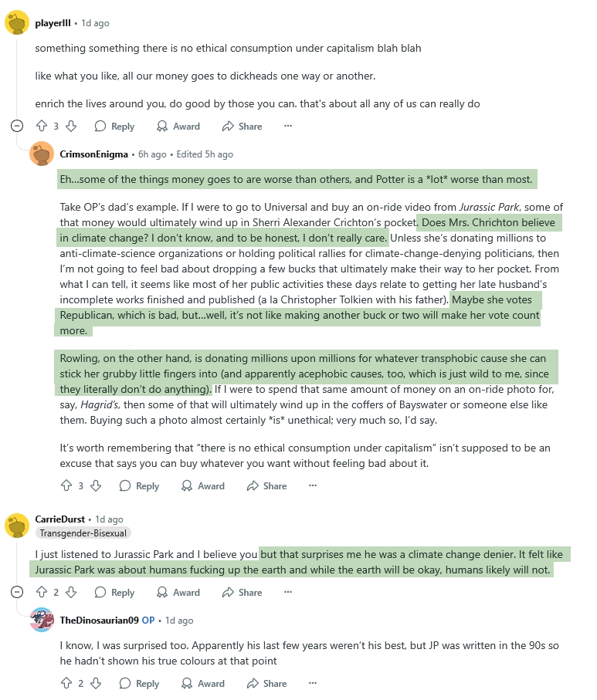Open more options on playerIII's comment
Viewport: 597px width, 700px height.
tap(288, 126)
